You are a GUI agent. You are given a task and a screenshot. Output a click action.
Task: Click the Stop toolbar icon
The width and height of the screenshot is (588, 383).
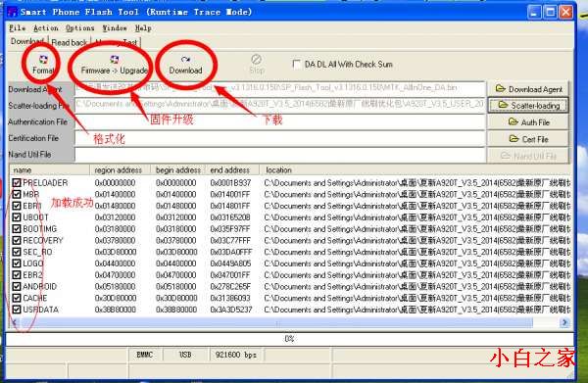coord(257,65)
